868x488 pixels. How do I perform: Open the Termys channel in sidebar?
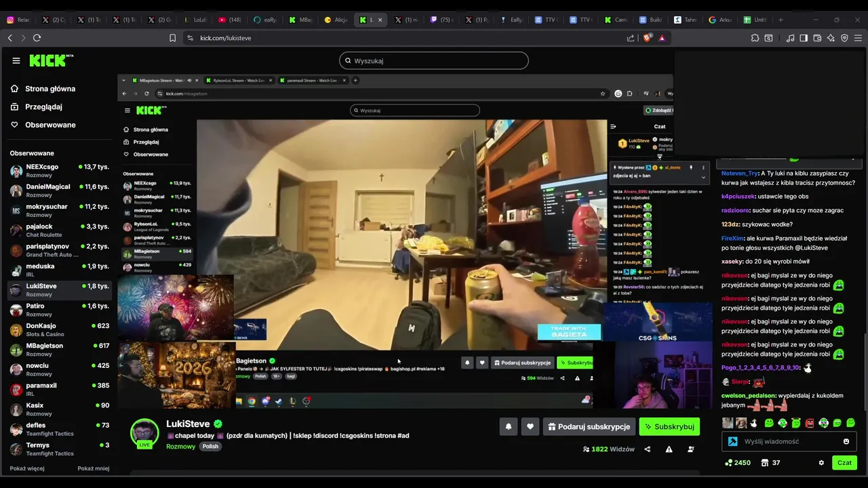(x=60, y=449)
